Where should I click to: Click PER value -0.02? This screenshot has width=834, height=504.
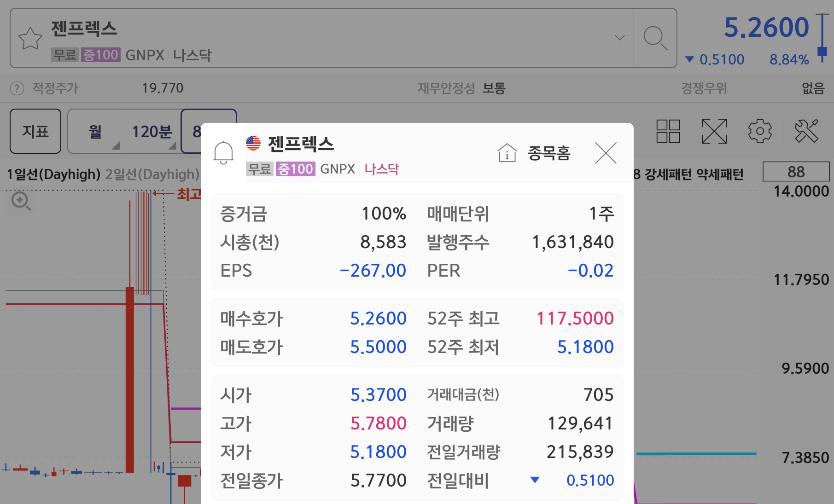(590, 271)
